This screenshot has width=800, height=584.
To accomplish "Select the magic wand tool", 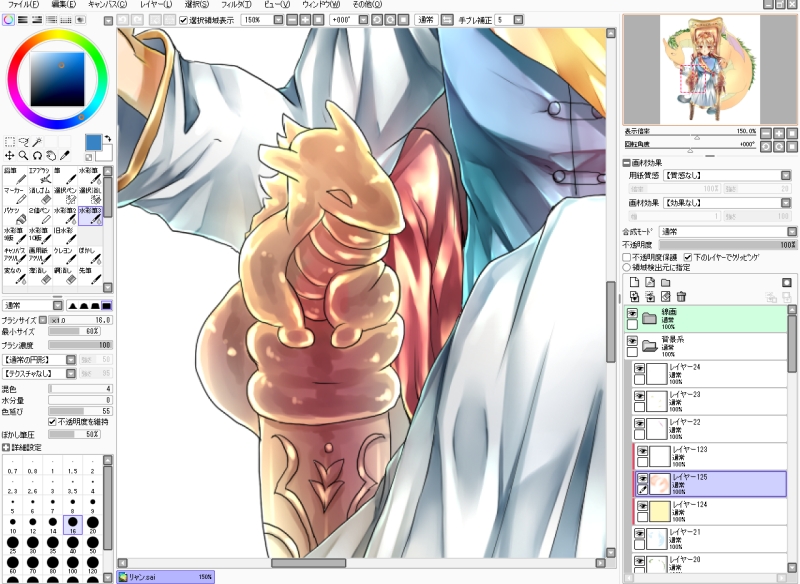I will click(x=37, y=142).
